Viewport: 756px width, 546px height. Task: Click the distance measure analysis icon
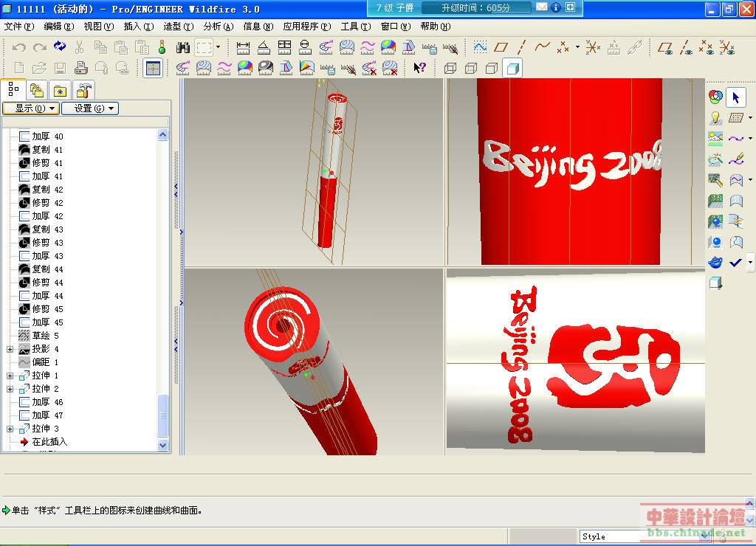point(243,47)
